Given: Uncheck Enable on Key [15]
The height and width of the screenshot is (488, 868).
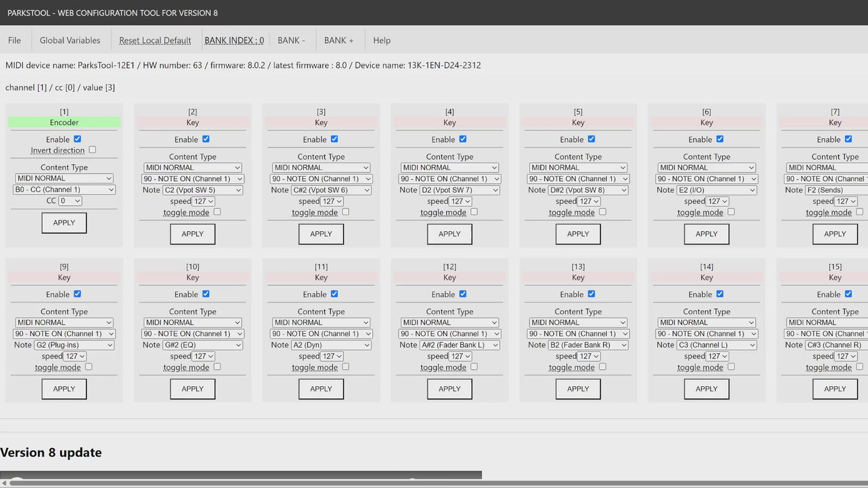Looking at the screenshot, I should point(847,293).
